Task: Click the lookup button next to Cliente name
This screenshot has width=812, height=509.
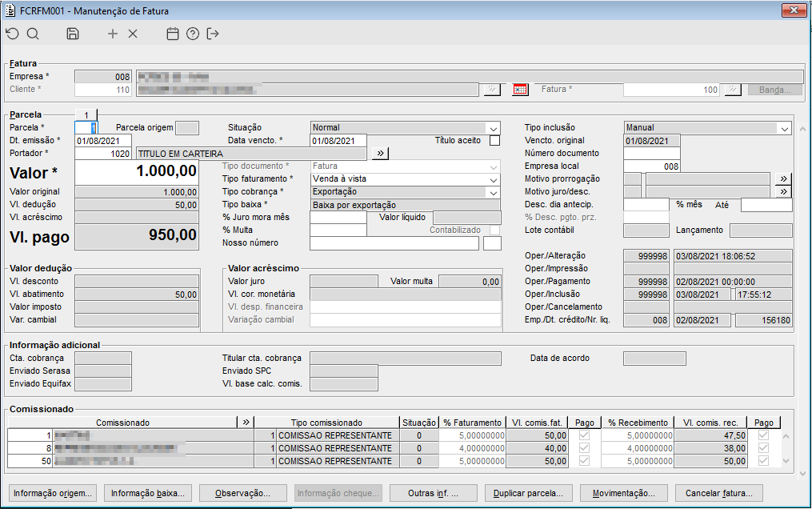Action: tap(492, 90)
